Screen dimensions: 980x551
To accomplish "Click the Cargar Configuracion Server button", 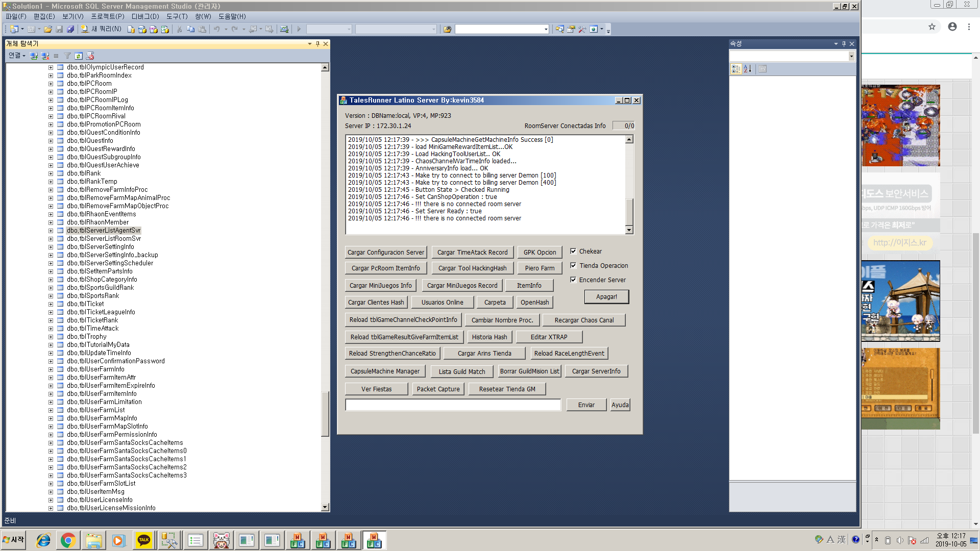I will coord(386,252).
